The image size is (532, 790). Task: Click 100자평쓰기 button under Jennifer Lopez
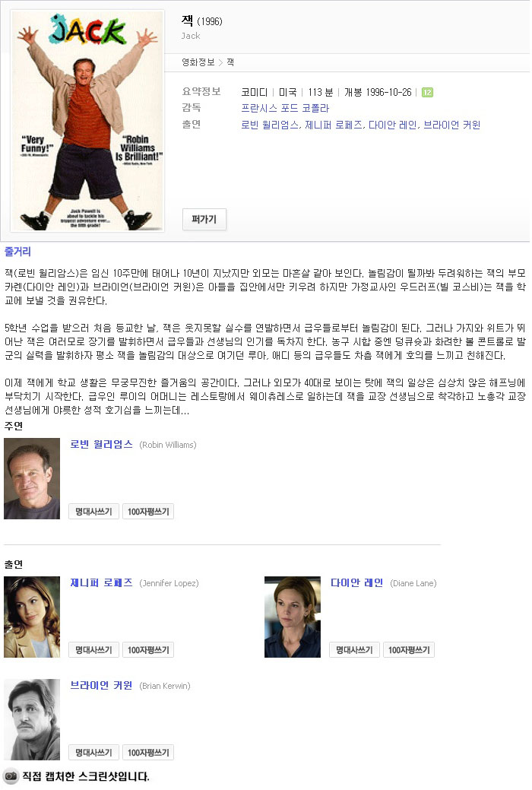[148, 650]
